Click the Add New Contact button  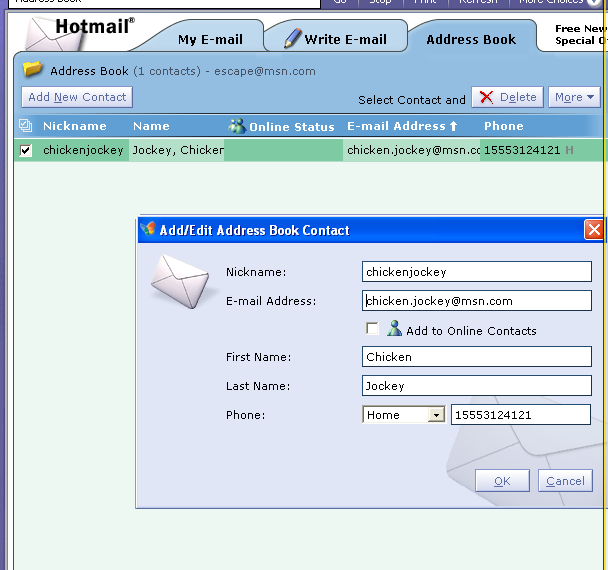(77, 97)
